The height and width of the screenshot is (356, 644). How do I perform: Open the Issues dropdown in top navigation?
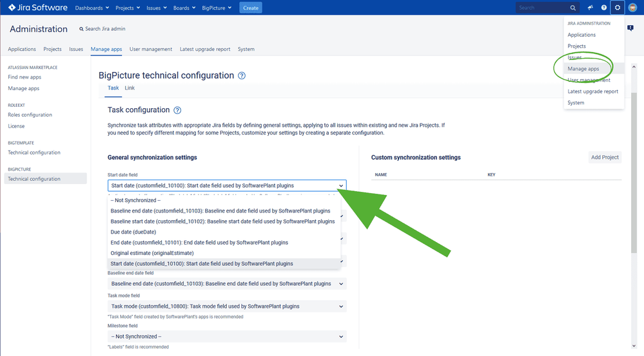click(157, 8)
